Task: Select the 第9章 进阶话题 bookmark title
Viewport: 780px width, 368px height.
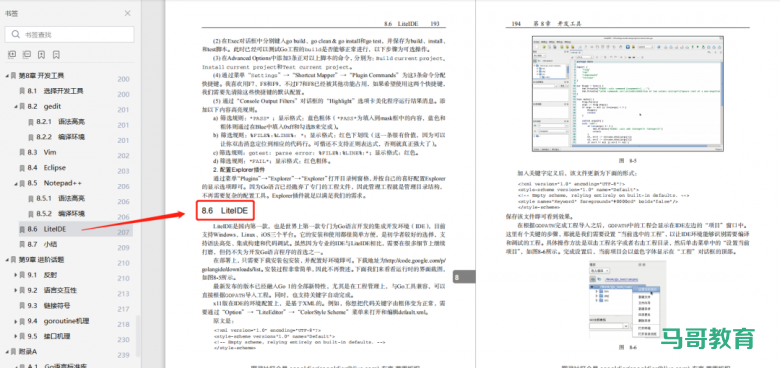Action: click(x=41, y=260)
